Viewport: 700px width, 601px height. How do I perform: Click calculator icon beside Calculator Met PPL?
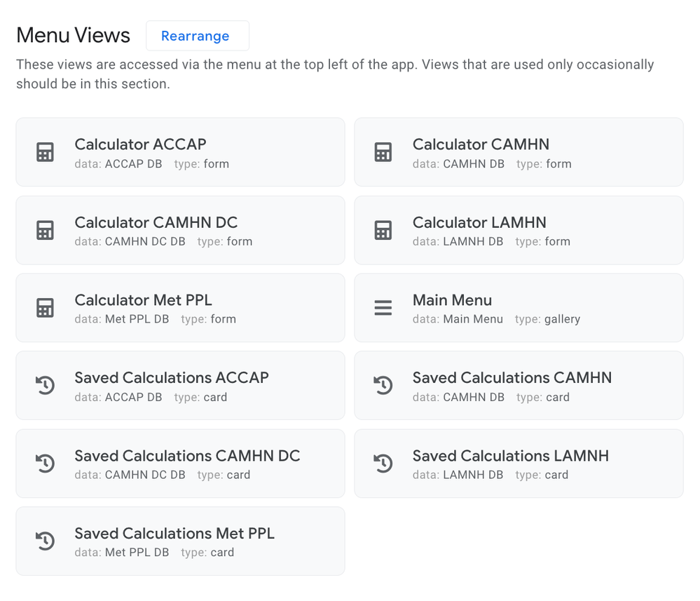click(x=45, y=308)
